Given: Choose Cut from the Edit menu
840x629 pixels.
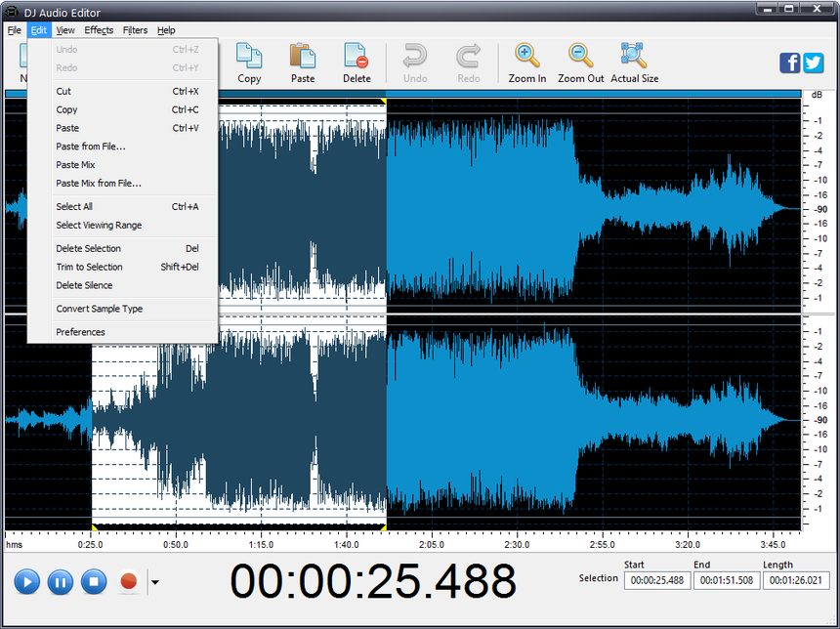Looking at the screenshot, I should tap(123, 91).
